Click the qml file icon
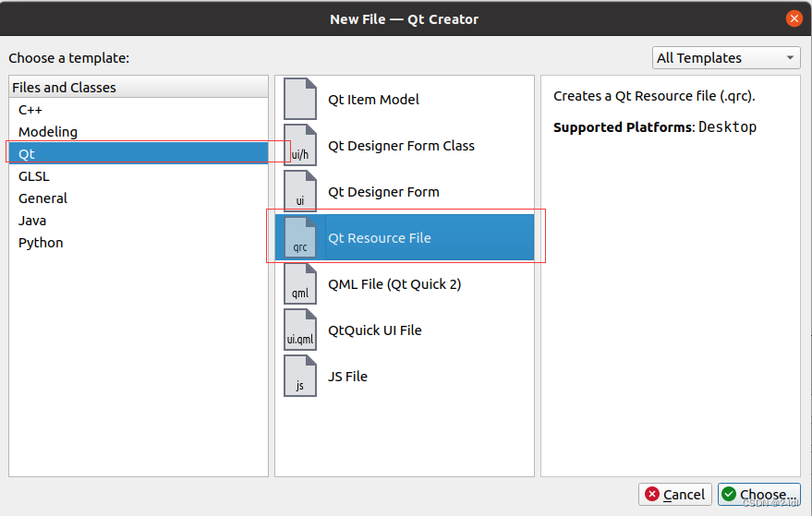 [x=300, y=283]
